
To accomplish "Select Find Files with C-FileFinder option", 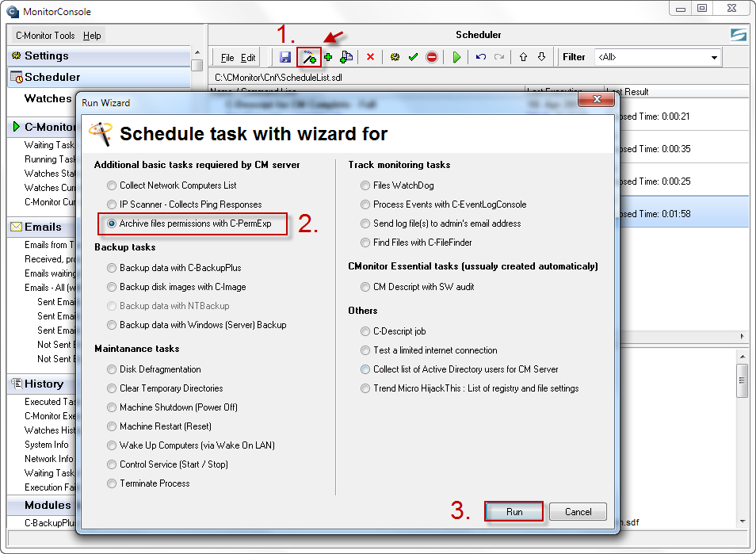I will tap(417, 243).
